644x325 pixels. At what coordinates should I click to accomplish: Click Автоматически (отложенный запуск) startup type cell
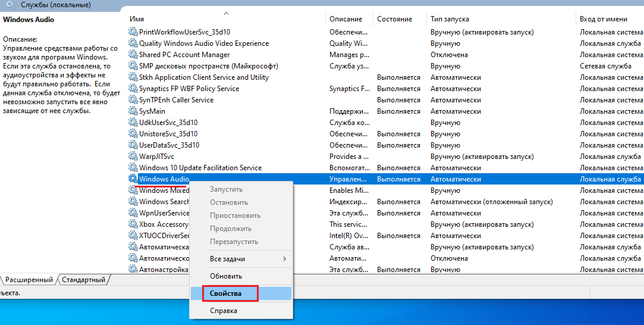coord(491,202)
